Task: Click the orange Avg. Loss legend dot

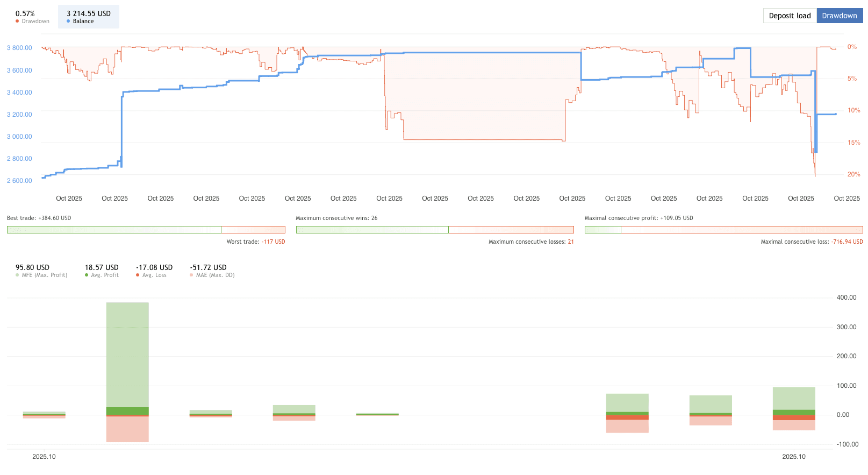Action: pos(138,275)
